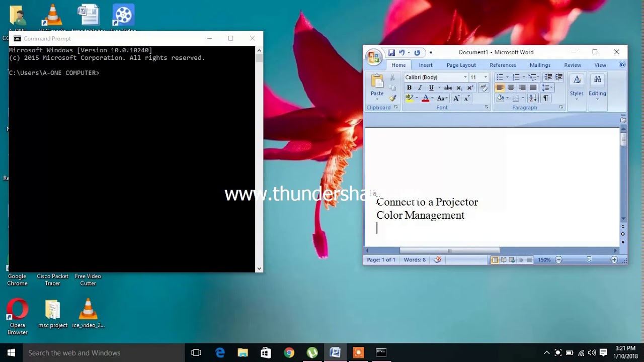This screenshot has height=362, width=644.
Task: Open the Page Layout tab
Action: (461, 65)
